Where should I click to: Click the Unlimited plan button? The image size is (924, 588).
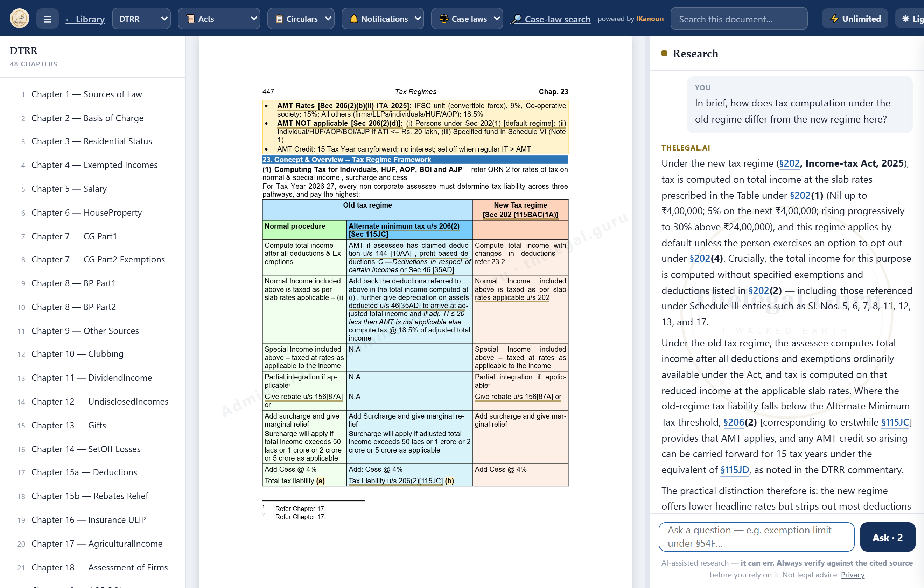855,19
